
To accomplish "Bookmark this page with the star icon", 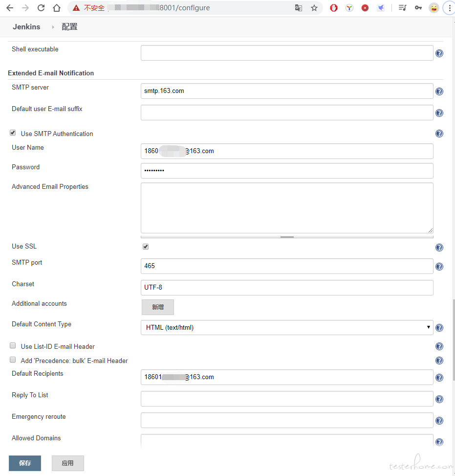I will (314, 8).
